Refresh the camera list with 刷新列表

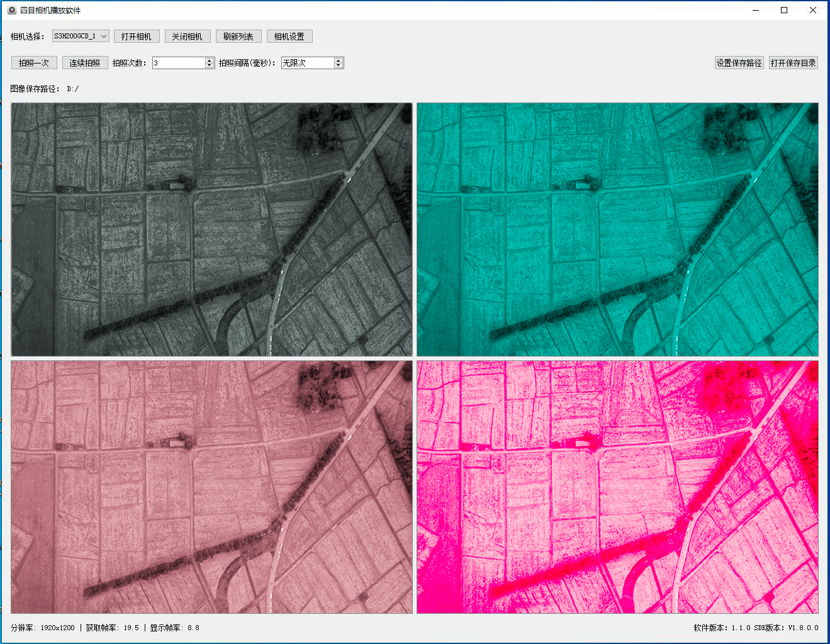click(x=238, y=36)
